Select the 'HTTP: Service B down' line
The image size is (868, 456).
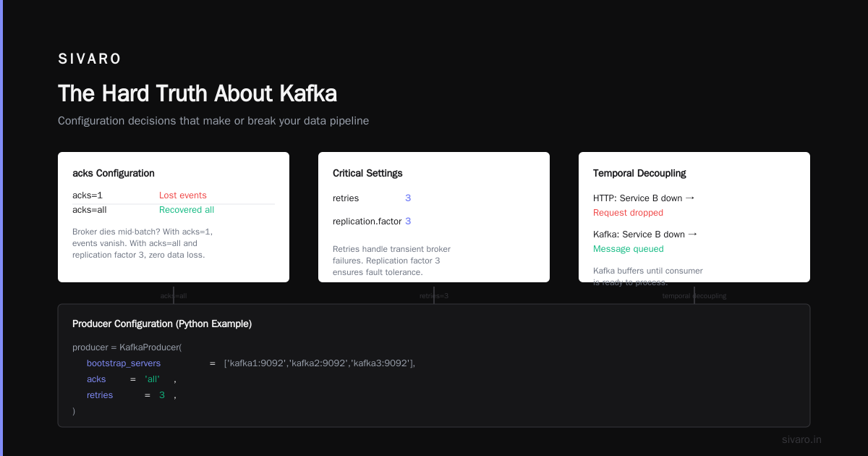coord(645,198)
